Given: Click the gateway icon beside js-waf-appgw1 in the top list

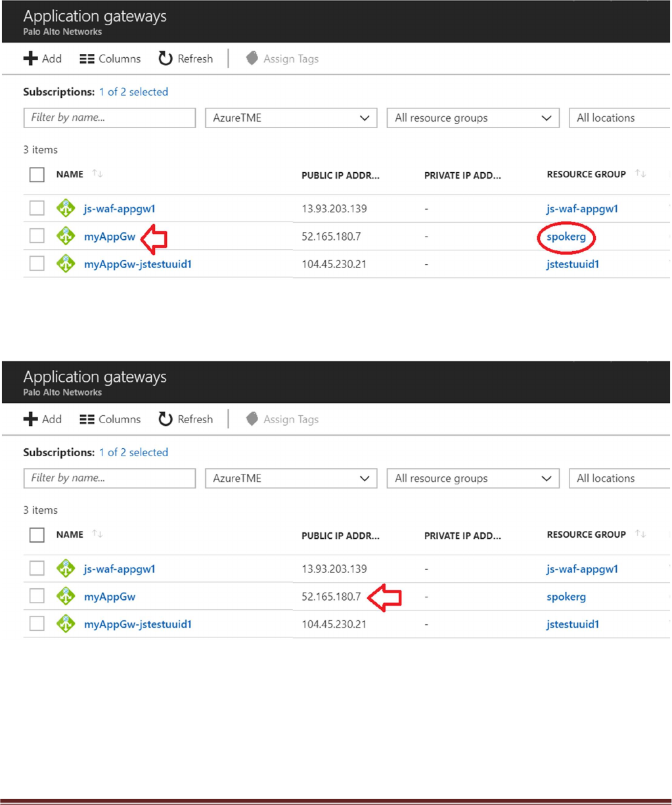Looking at the screenshot, I should (66, 208).
